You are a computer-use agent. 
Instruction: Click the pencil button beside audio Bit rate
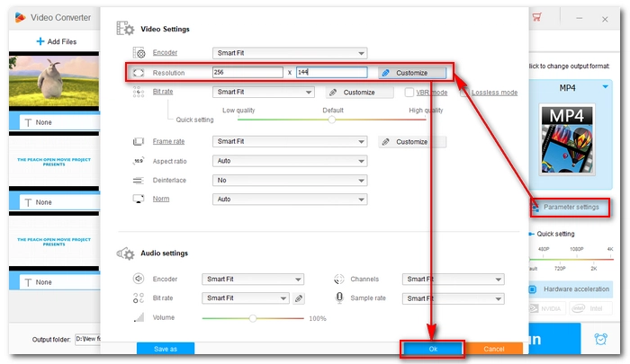tap(299, 298)
